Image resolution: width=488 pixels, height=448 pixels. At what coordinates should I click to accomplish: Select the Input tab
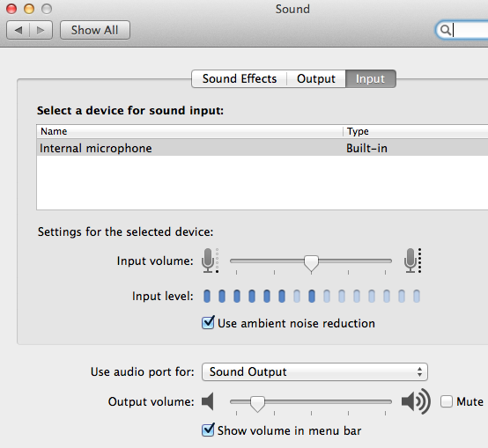370,78
